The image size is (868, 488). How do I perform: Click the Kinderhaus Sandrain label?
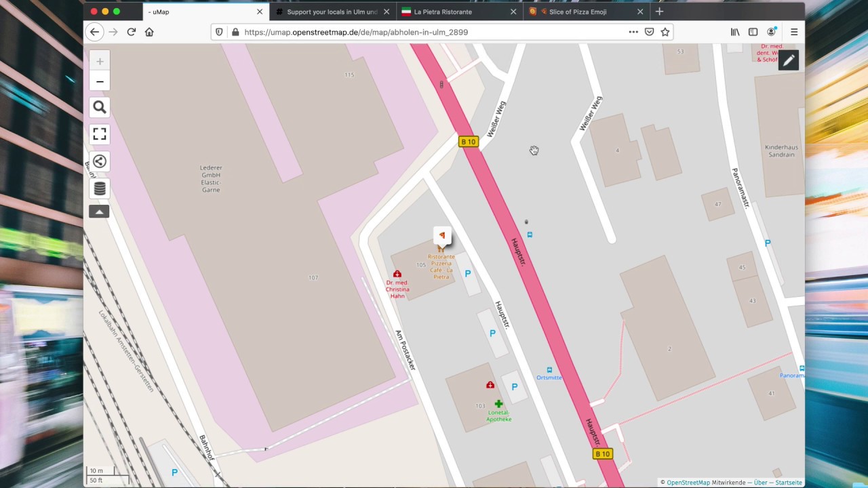coord(781,150)
